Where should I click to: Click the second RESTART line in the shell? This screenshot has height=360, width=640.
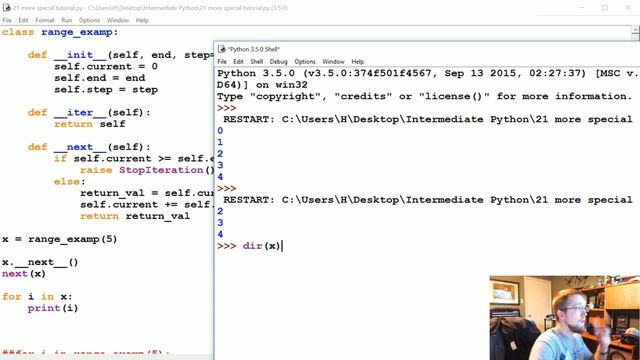pos(427,200)
